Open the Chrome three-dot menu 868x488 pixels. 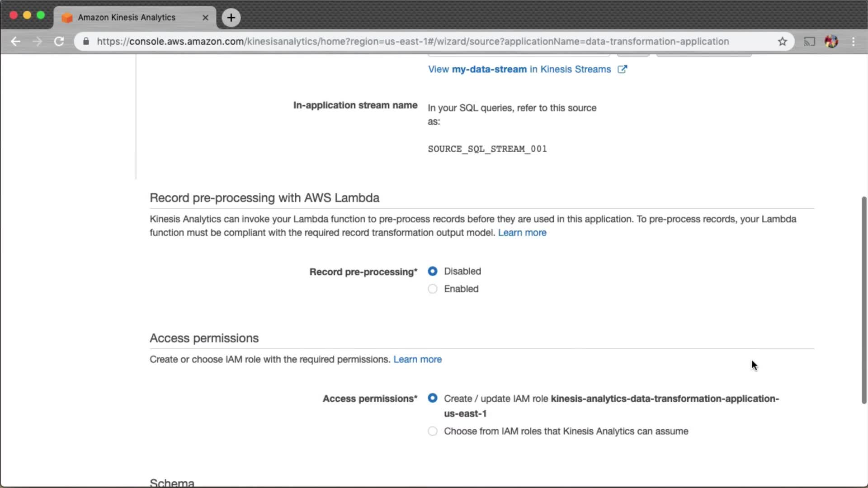pyautogui.click(x=854, y=42)
